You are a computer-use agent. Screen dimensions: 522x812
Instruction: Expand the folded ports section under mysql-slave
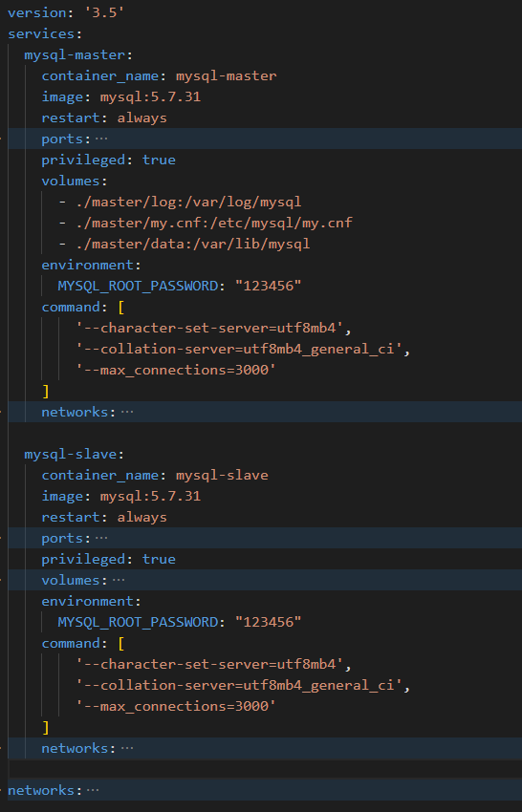pyautogui.click(x=101, y=539)
